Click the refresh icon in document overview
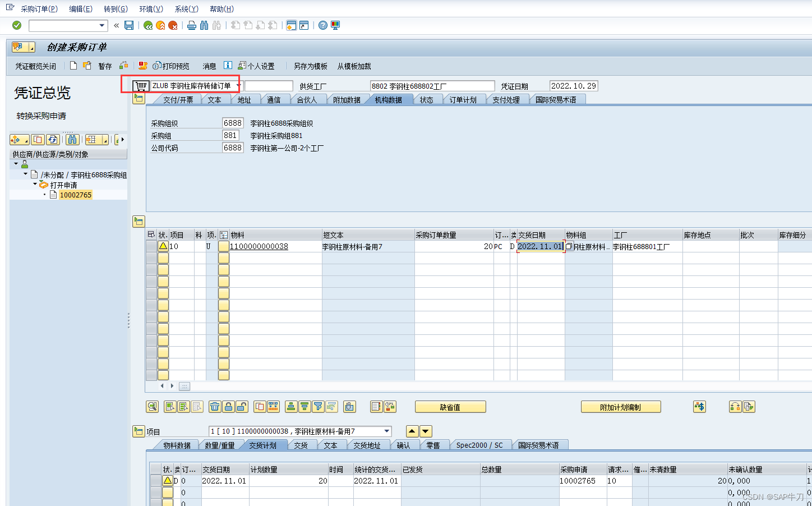The height and width of the screenshot is (506, 812). [53, 139]
